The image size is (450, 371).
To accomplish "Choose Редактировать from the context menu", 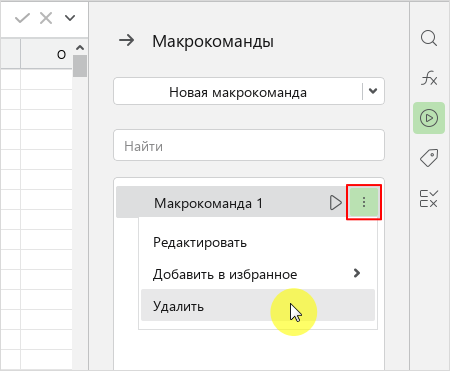I will coord(258,242).
